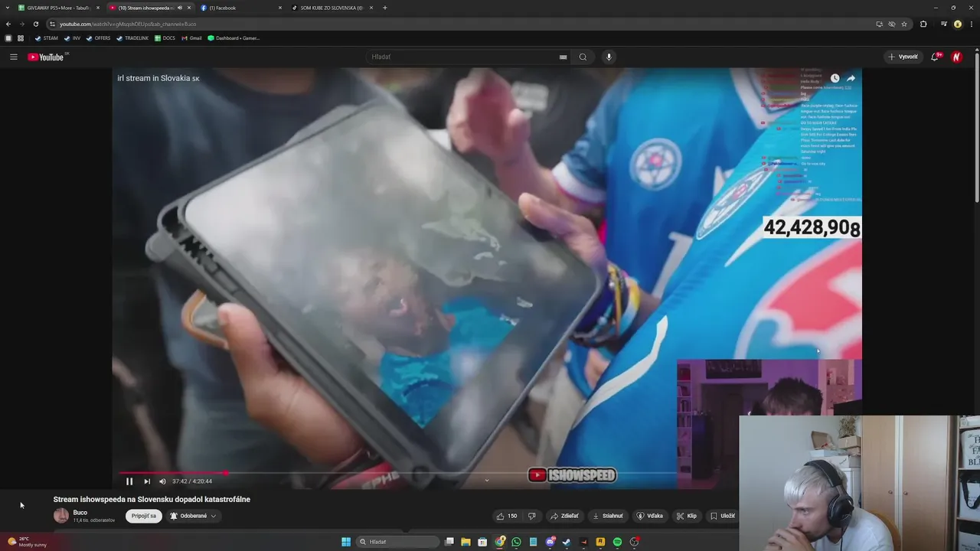Open the tab groups grid icon in bookmarks bar
980x551 pixels.
tap(21, 37)
